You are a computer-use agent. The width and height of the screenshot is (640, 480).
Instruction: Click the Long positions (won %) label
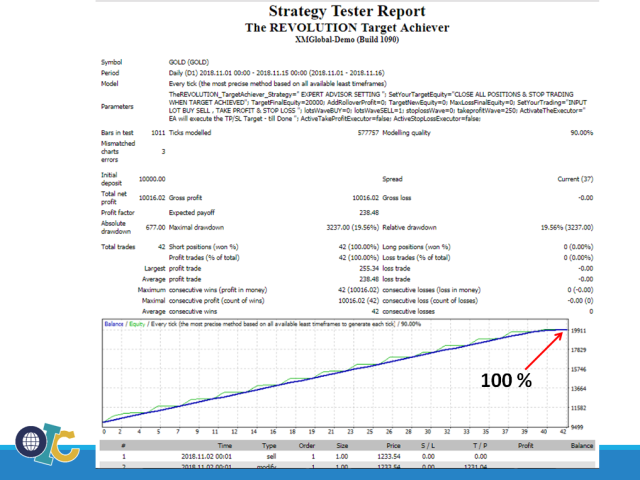click(416, 247)
